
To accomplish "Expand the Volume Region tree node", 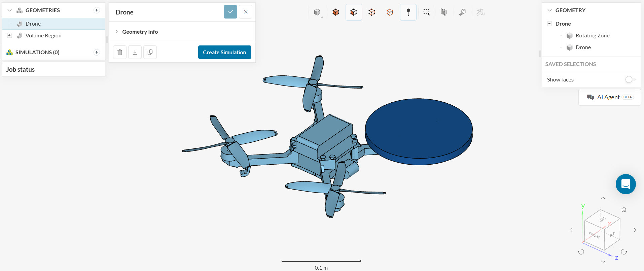I will tap(9, 35).
